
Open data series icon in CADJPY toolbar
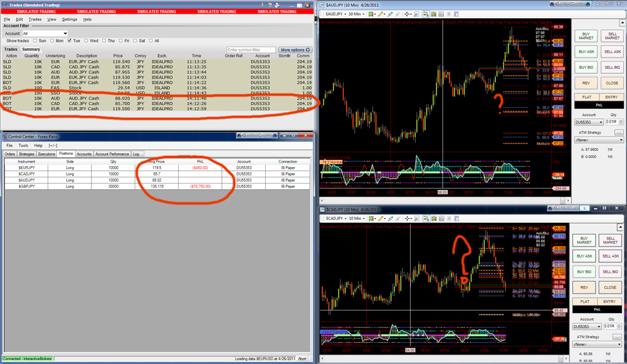point(435,219)
